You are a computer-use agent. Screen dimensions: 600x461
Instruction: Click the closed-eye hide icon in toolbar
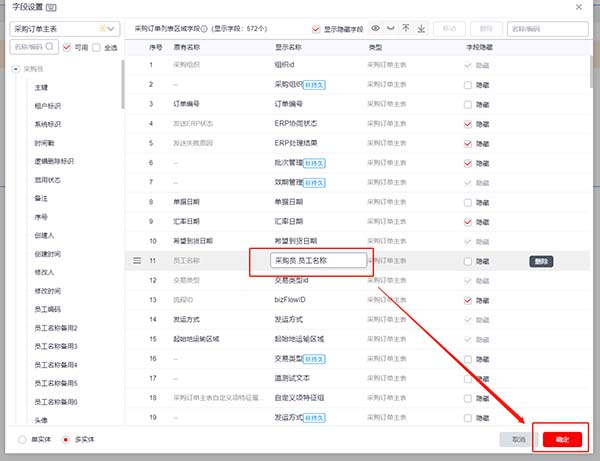pos(389,29)
